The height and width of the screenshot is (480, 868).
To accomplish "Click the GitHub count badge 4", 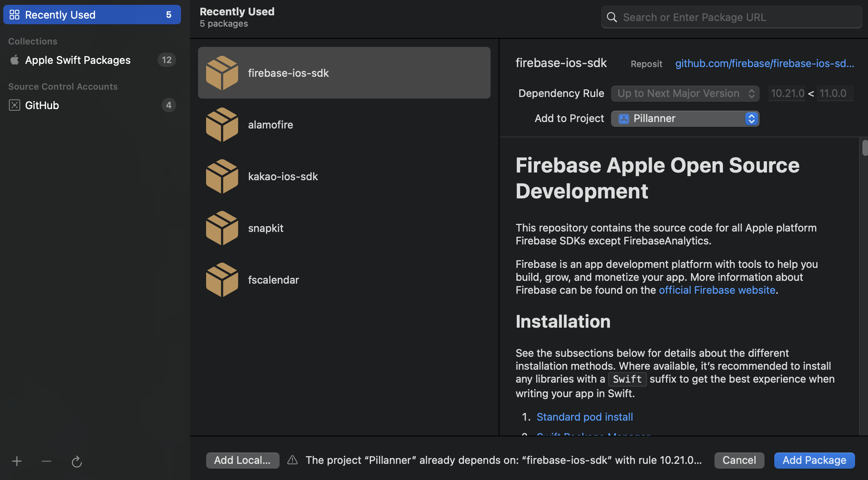I will point(169,105).
